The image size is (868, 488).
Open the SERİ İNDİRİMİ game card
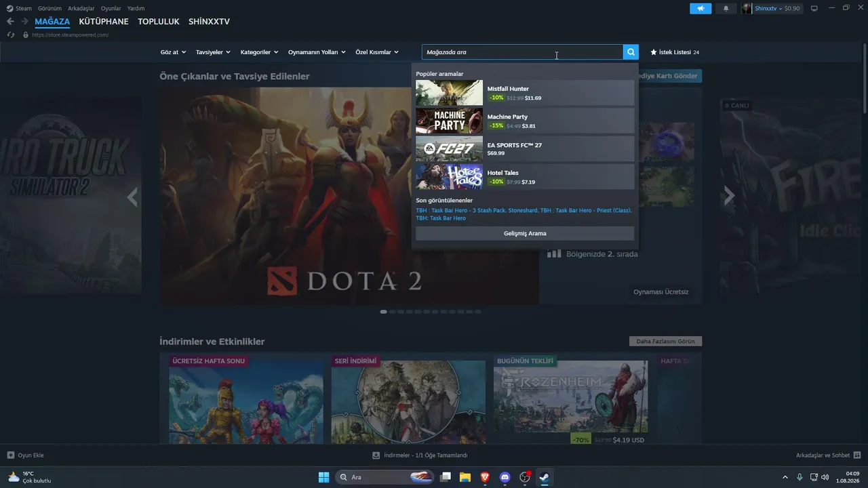(408, 402)
